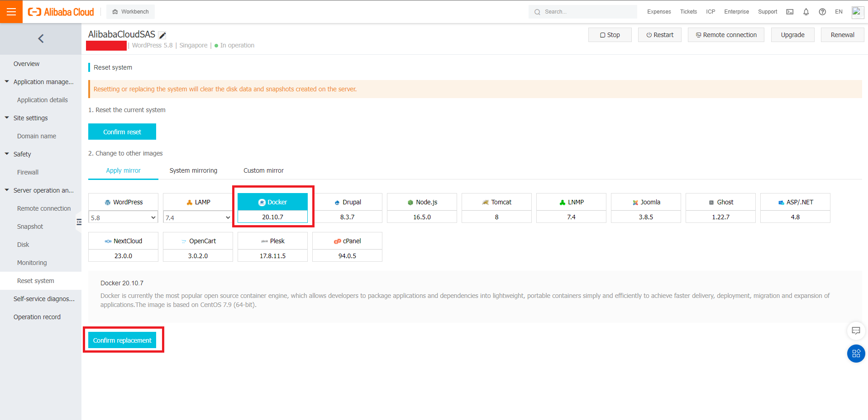Open the user avatar menu
Screen dimensions: 868x420
pyautogui.click(x=857, y=12)
